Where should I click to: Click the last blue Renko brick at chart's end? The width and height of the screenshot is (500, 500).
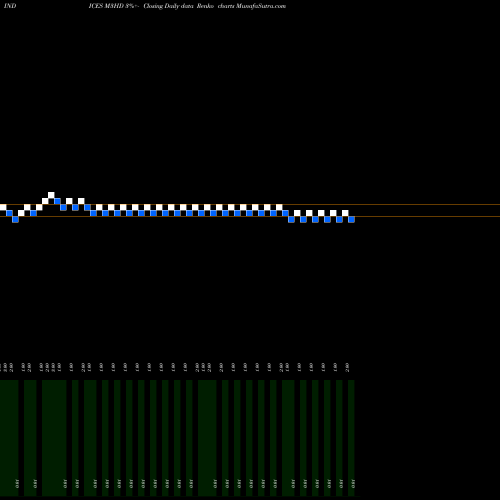tap(351, 219)
